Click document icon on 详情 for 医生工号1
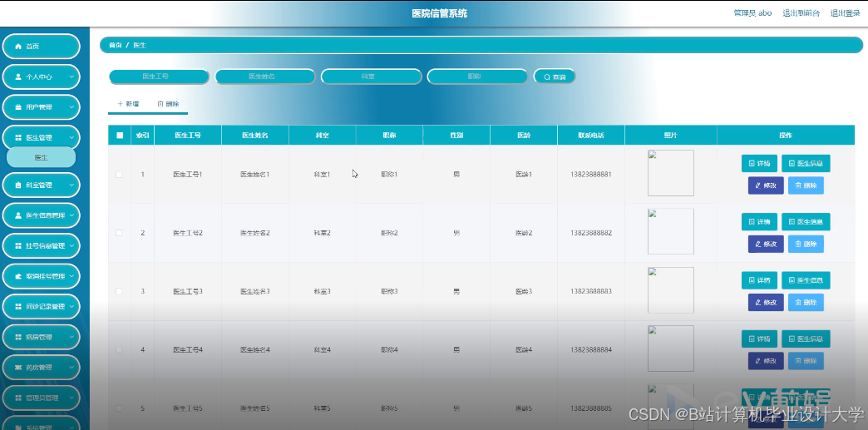The width and height of the screenshot is (868, 430). (752, 164)
